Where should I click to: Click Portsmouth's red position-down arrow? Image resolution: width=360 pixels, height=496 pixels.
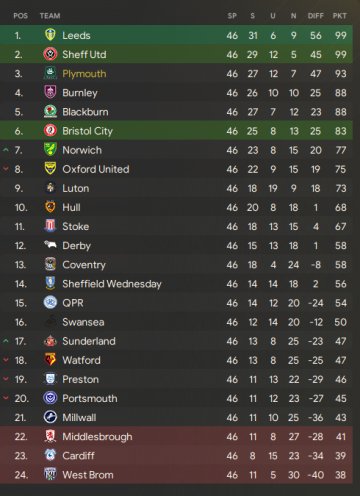6,398
